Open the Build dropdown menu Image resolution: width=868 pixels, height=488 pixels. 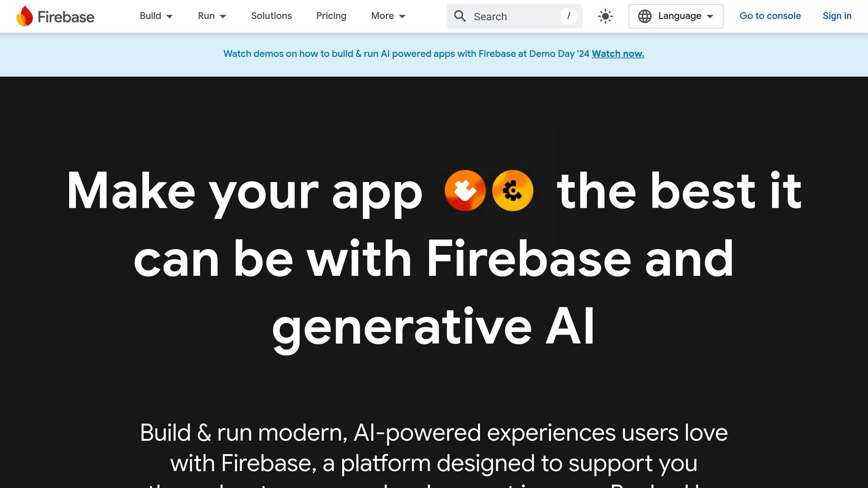click(x=156, y=16)
